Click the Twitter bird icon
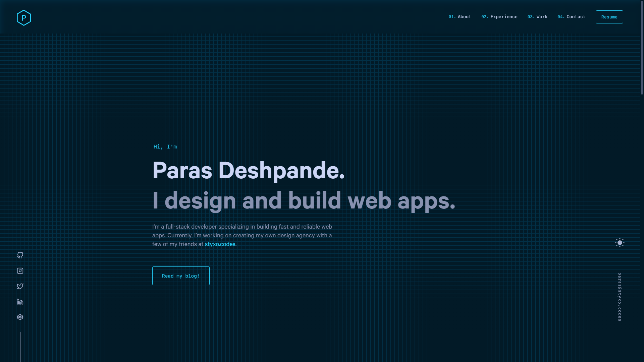The height and width of the screenshot is (362, 644). pyautogui.click(x=20, y=286)
